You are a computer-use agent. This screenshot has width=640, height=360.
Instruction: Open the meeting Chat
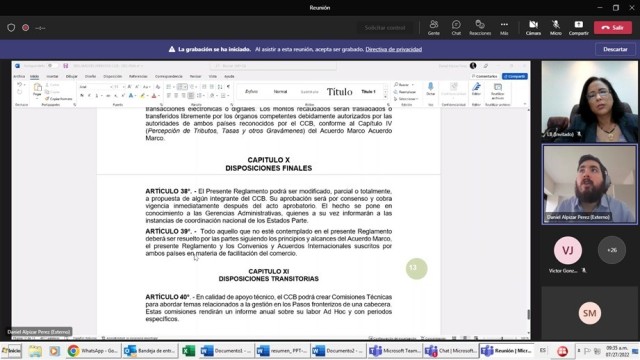pyautogui.click(x=456, y=28)
